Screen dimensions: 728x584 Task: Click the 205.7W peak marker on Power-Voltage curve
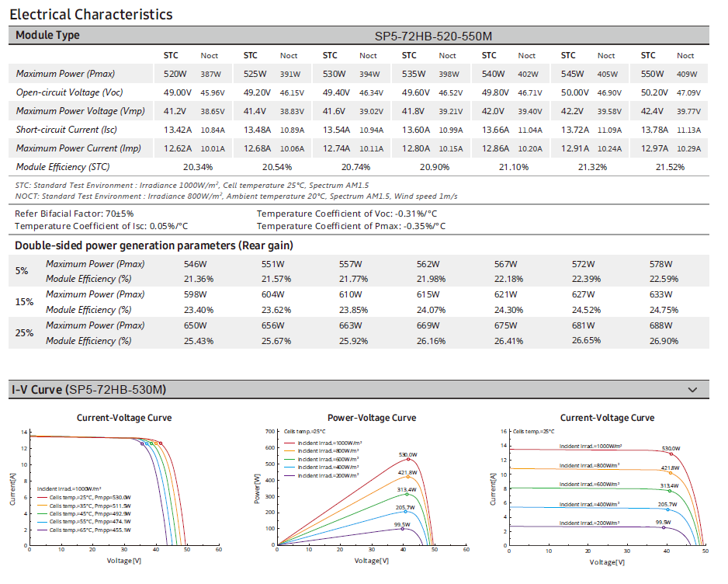pos(404,512)
